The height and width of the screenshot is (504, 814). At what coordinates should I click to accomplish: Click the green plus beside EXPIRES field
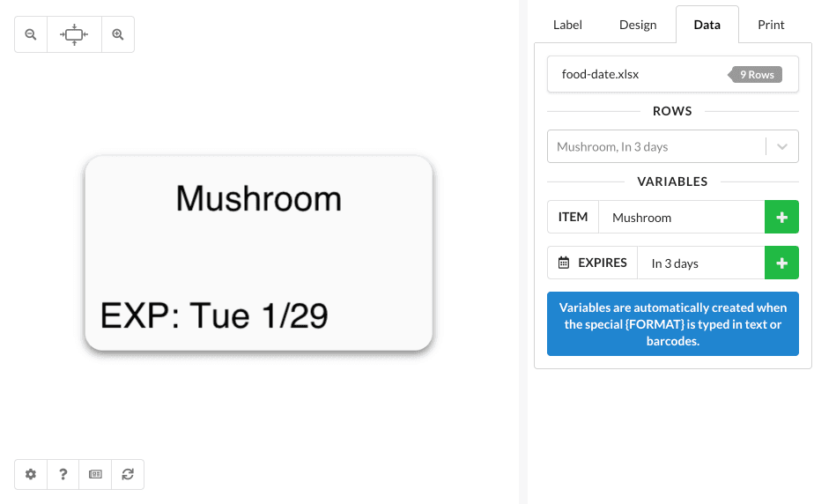pos(781,263)
